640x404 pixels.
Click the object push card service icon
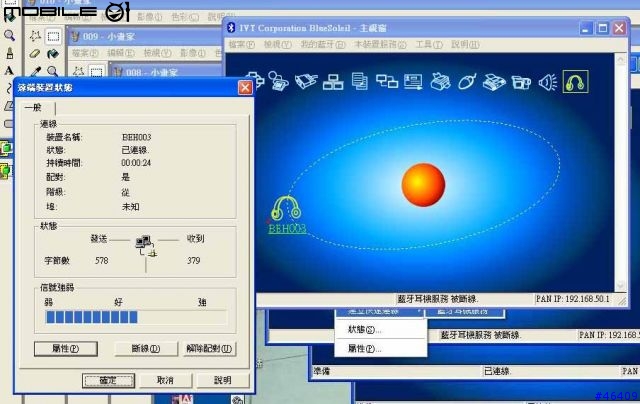(x=413, y=82)
